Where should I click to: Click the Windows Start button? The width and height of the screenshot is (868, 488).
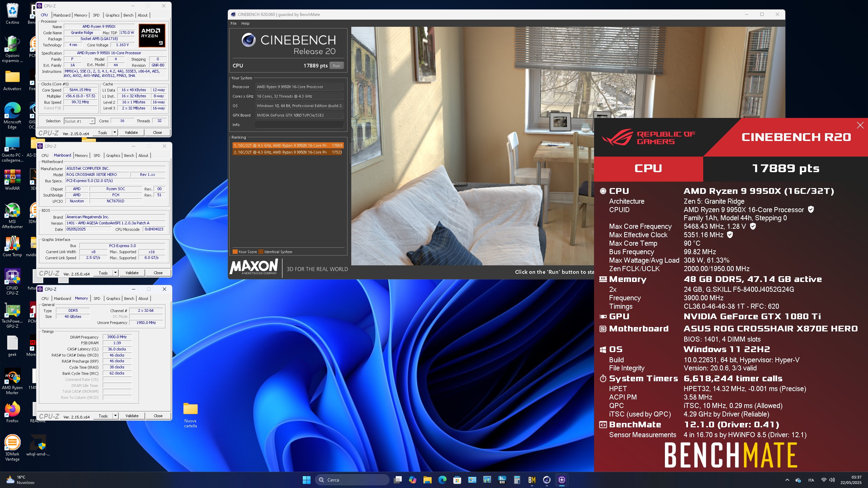point(307,480)
